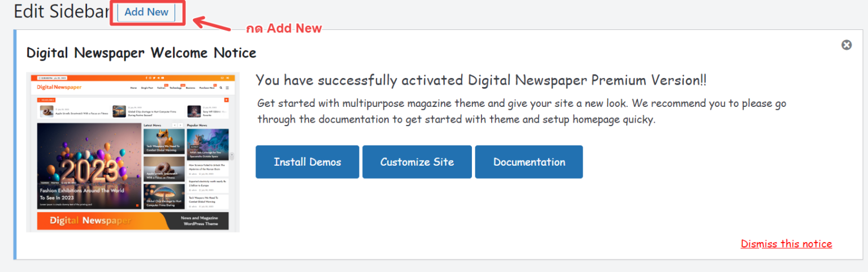Close the welcome notice with X icon
The image size is (868, 272).
tap(847, 45)
